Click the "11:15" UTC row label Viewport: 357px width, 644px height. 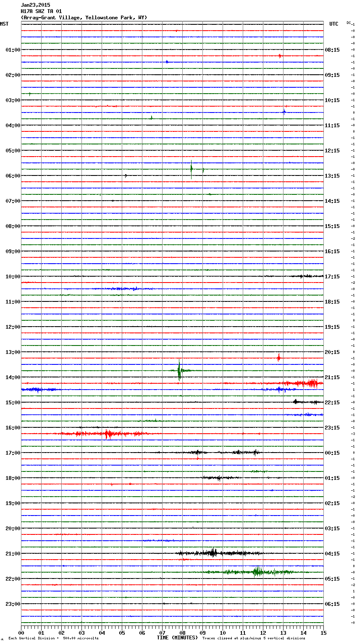click(332, 126)
